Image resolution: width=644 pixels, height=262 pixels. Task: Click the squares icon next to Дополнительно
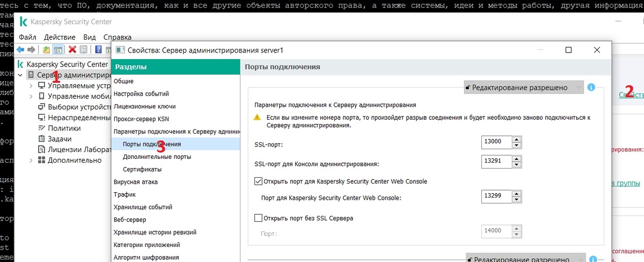click(x=41, y=160)
